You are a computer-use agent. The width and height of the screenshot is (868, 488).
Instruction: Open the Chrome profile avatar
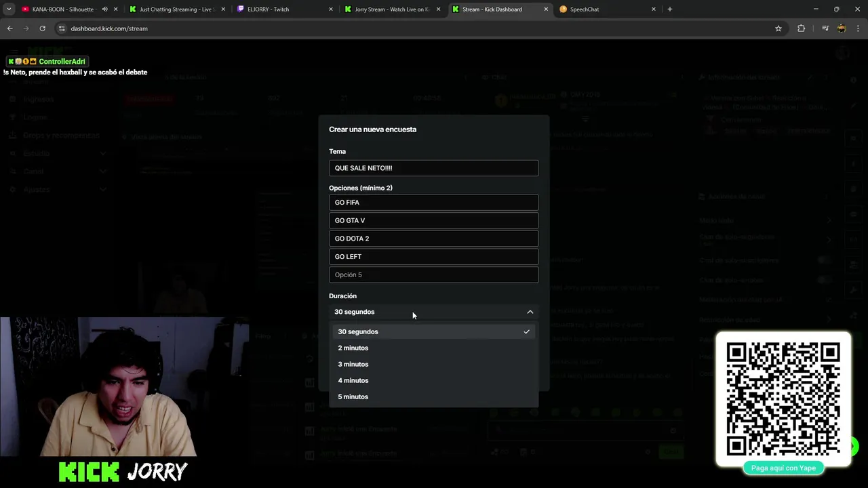(842, 28)
